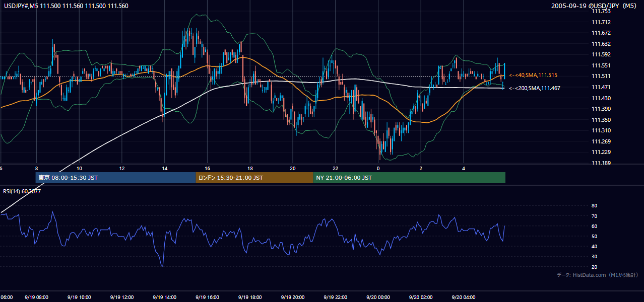Click bottom time label 9/19 20:00
Viewport: 644px width, 302px height.
click(293, 297)
